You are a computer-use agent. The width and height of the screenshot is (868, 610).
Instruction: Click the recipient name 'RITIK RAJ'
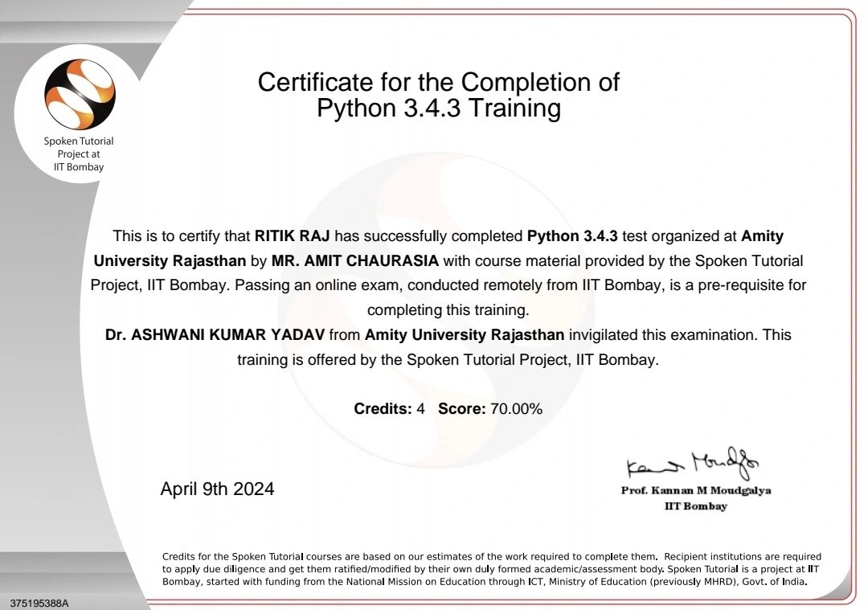click(x=292, y=236)
